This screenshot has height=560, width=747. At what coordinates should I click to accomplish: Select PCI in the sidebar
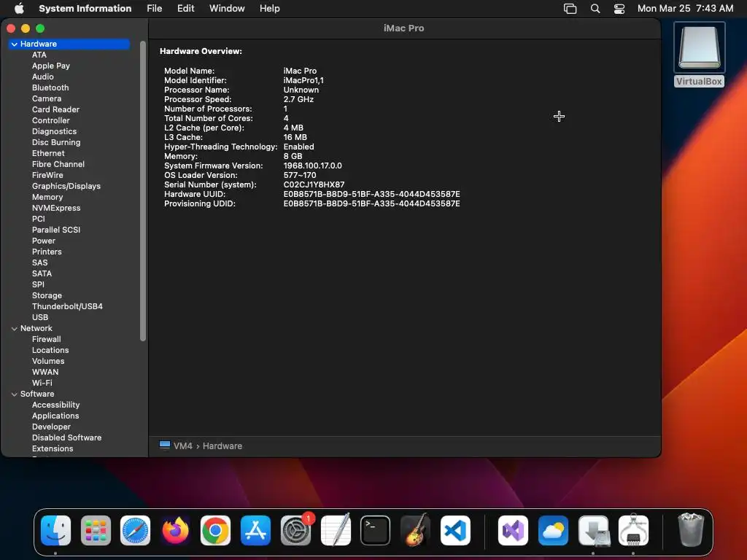click(x=39, y=219)
